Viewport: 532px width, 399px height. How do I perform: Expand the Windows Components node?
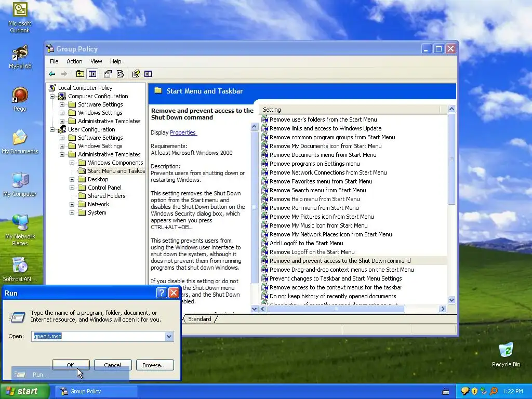(72, 163)
